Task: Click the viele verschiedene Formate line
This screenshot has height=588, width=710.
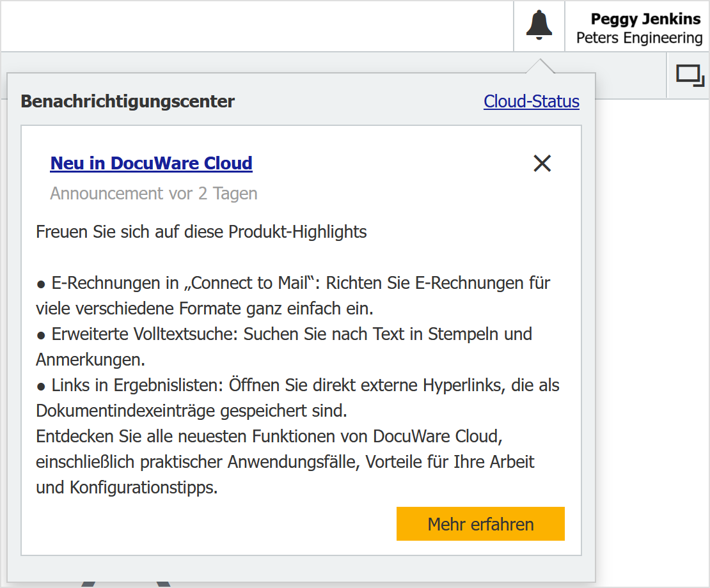Action: [204, 309]
